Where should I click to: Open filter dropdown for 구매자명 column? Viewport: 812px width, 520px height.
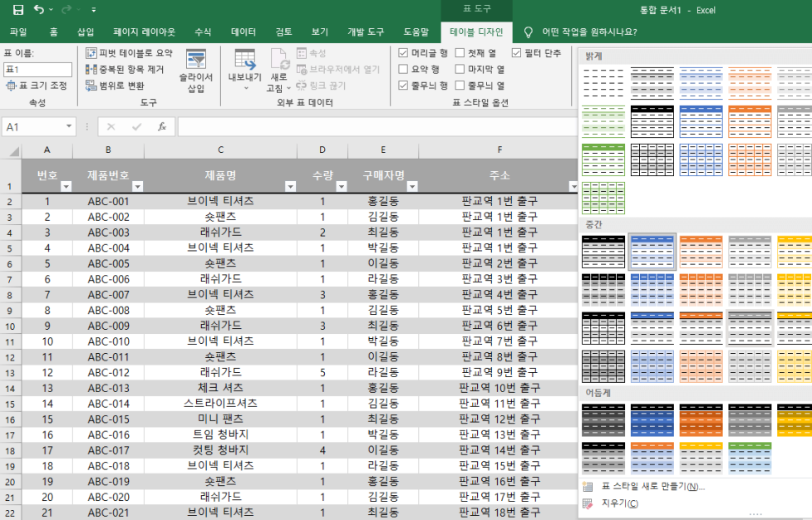(x=412, y=186)
